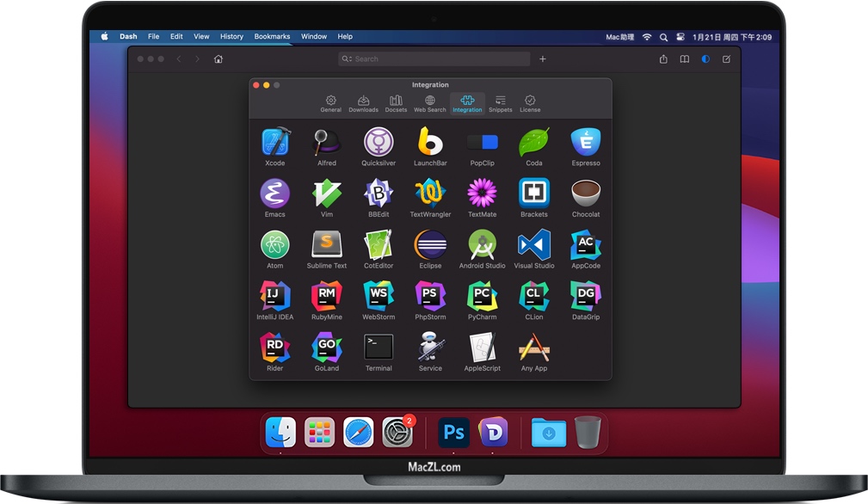
Task: Go to the Dash home page
Action: tap(219, 58)
